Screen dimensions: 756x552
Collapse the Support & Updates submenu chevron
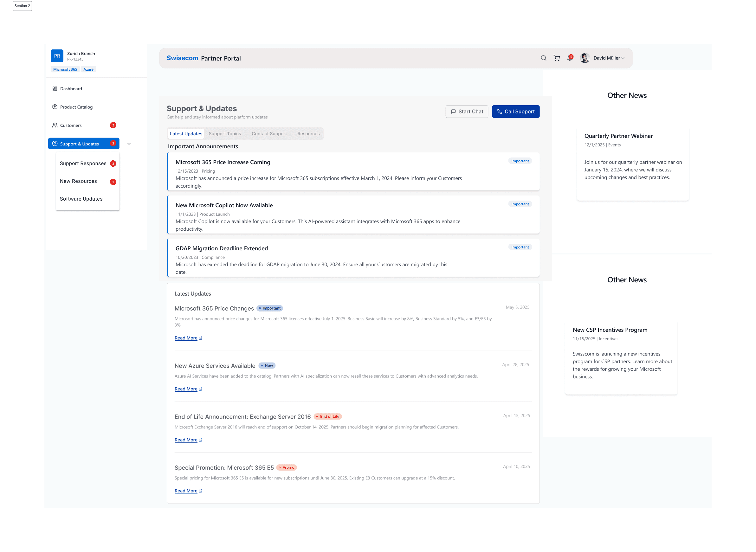pyautogui.click(x=129, y=144)
